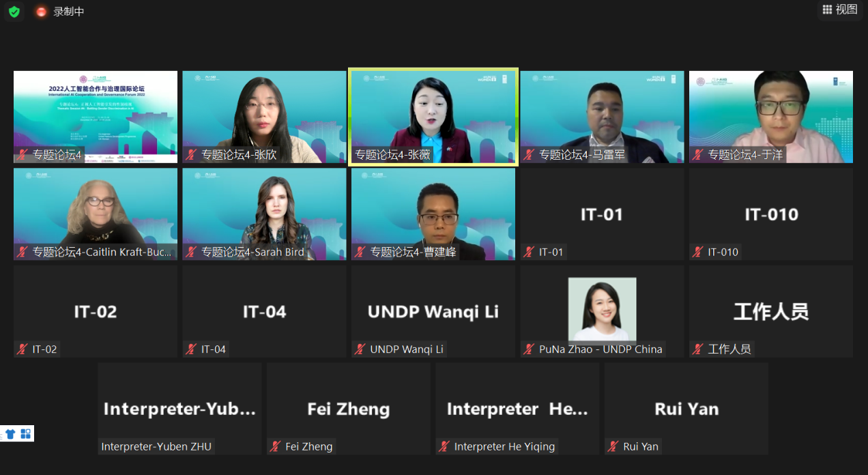Select the forum slide presentation tile 专题论坛4
The height and width of the screenshot is (475, 868).
click(x=96, y=117)
